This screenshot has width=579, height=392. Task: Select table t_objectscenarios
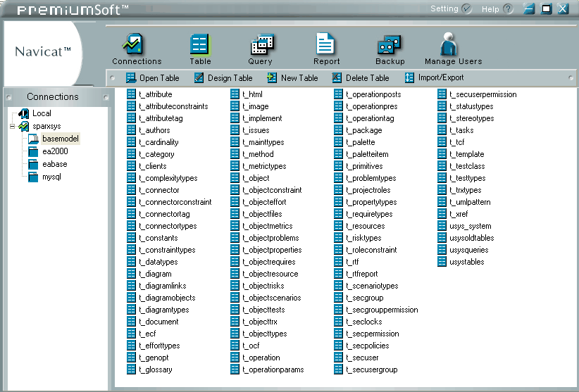click(x=272, y=298)
